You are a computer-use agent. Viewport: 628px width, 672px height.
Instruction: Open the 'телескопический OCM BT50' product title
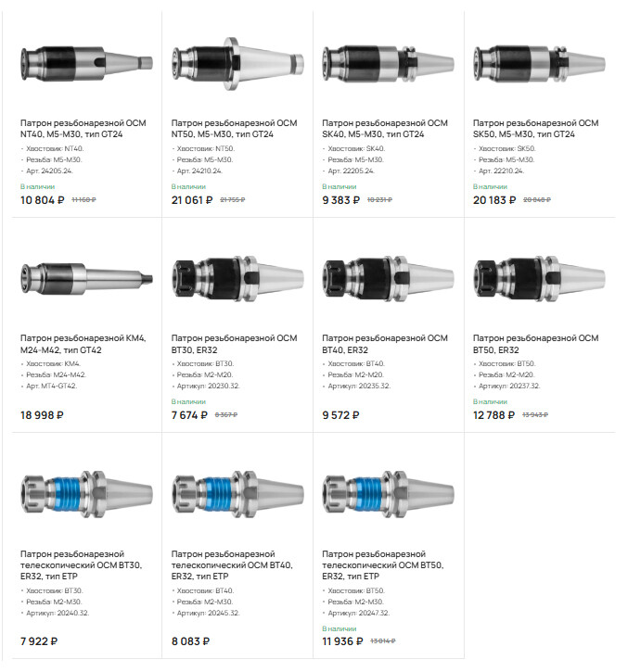[x=383, y=564]
